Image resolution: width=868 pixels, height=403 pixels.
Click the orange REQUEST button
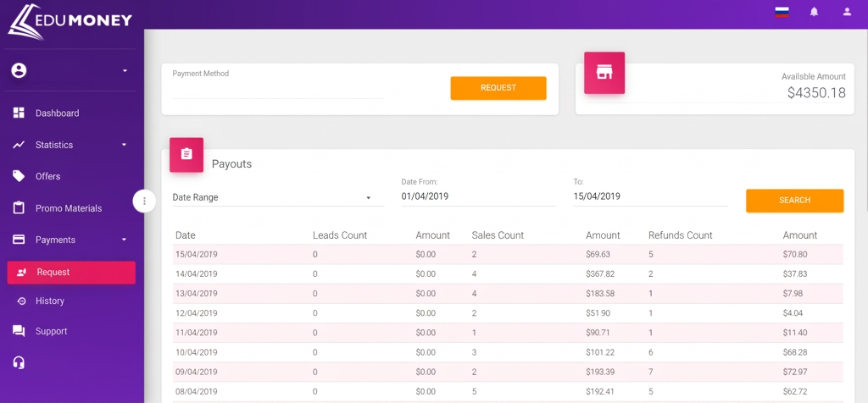(498, 88)
